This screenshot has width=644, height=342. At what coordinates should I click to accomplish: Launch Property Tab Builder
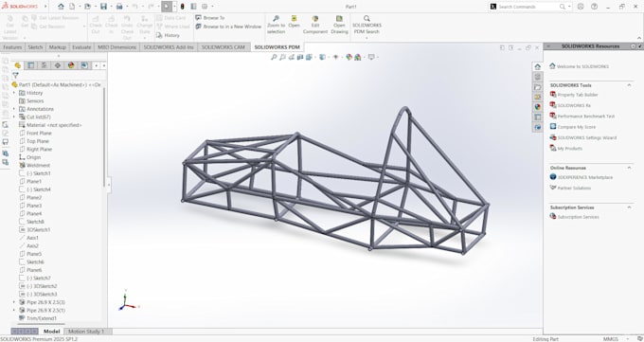pyautogui.click(x=574, y=95)
